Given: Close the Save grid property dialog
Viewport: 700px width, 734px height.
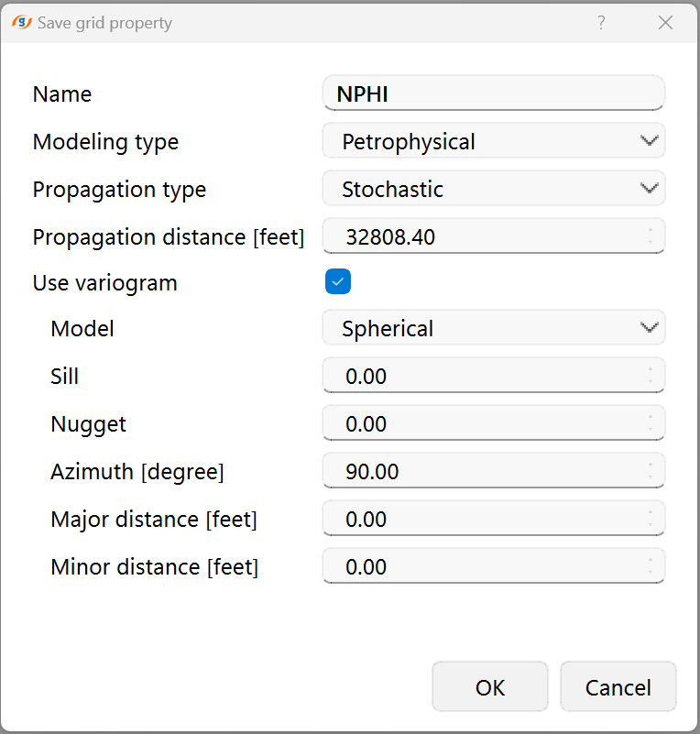Looking at the screenshot, I should click(666, 23).
